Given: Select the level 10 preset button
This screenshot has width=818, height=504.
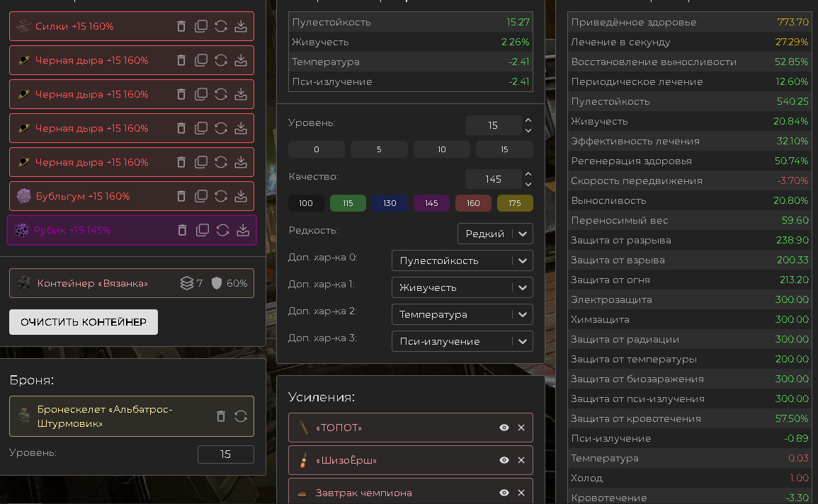Looking at the screenshot, I should (441, 149).
